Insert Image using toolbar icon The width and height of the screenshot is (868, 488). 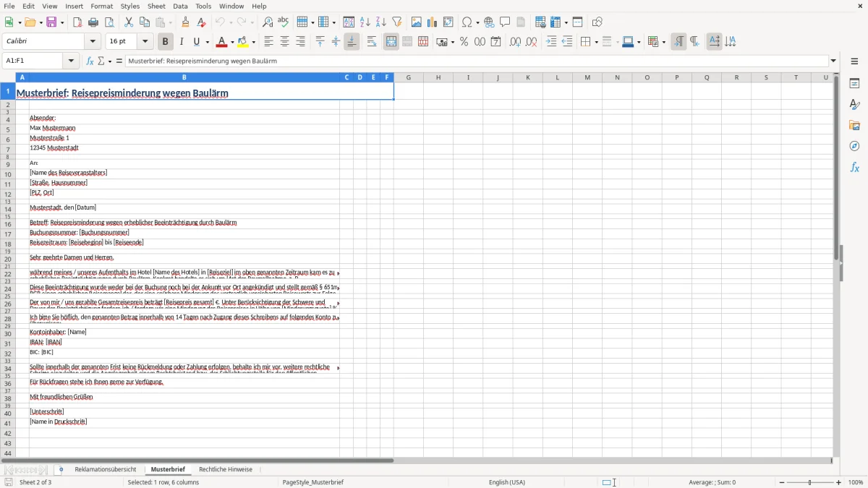[417, 22]
